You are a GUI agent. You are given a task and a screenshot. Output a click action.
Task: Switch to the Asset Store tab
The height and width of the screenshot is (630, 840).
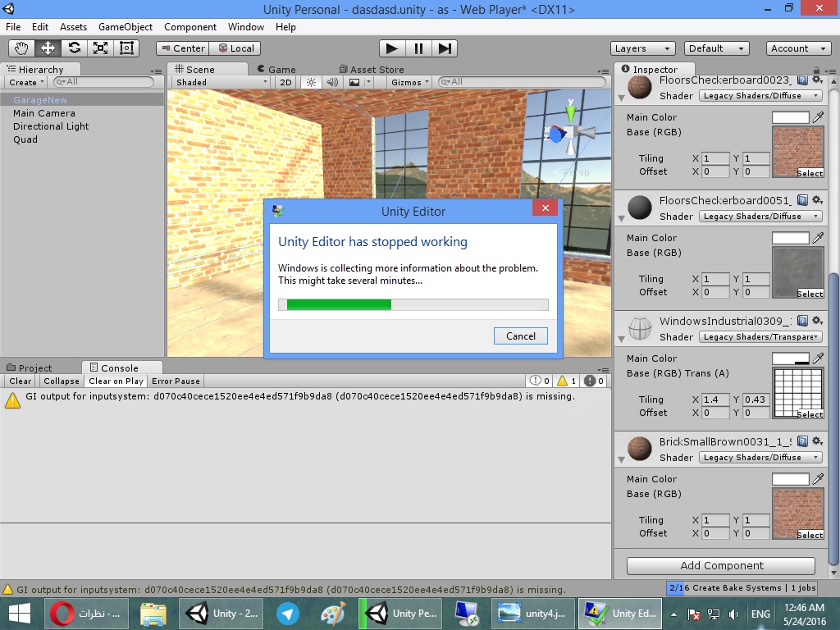377,70
